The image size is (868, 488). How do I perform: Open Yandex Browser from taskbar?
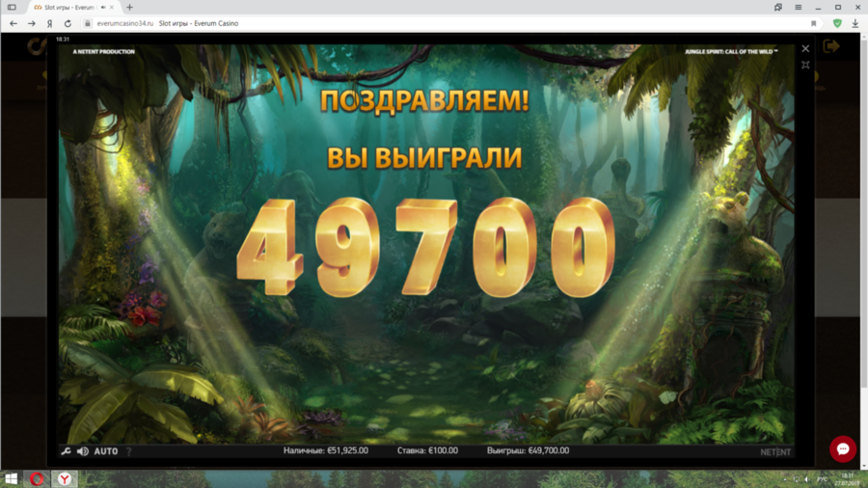[x=65, y=478]
